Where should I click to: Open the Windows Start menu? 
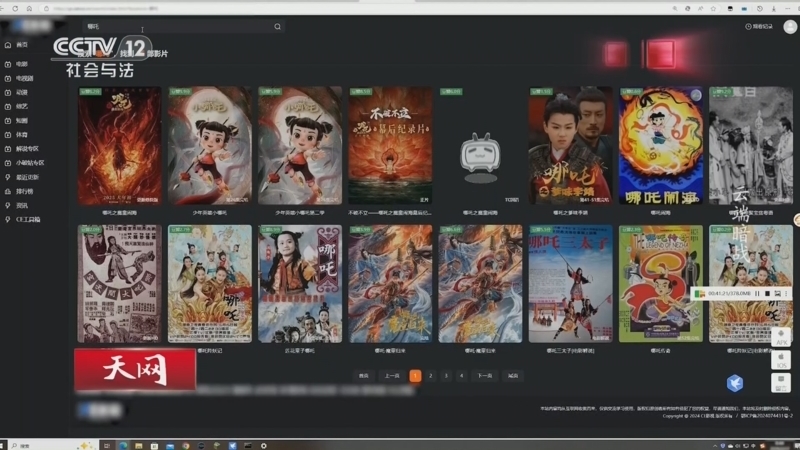(x=3, y=445)
